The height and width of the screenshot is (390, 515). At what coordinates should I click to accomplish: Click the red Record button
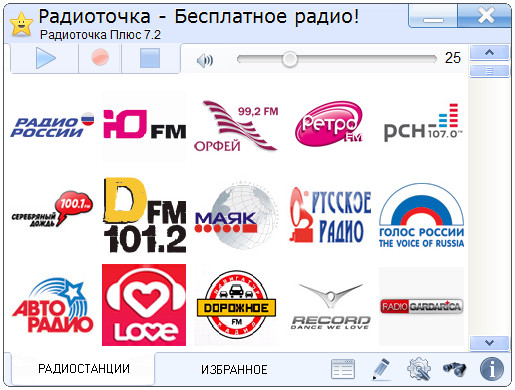[x=100, y=58]
